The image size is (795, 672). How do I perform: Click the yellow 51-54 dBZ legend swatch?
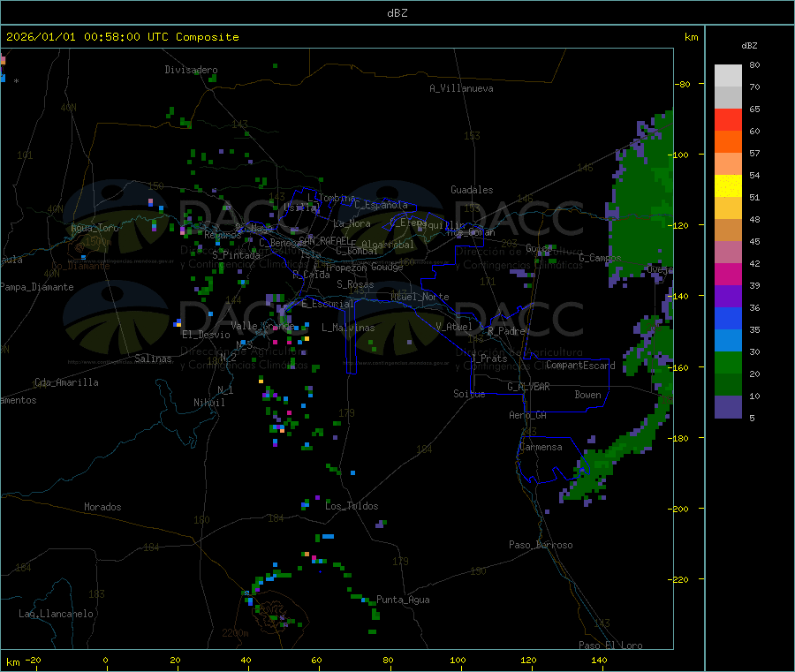coord(728,186)
